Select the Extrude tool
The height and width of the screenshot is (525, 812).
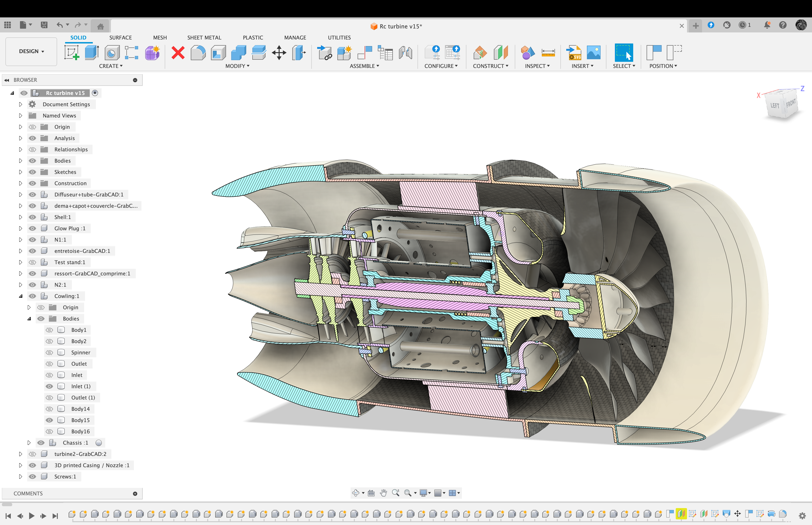click(92, 53)
